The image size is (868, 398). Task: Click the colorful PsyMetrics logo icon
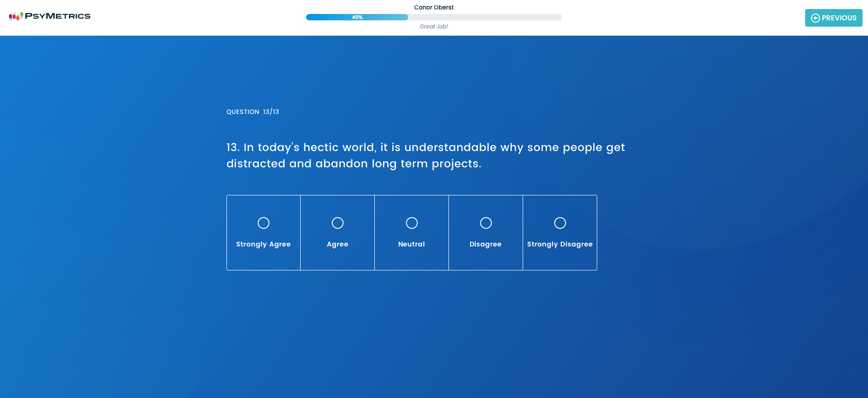point(16,16)
